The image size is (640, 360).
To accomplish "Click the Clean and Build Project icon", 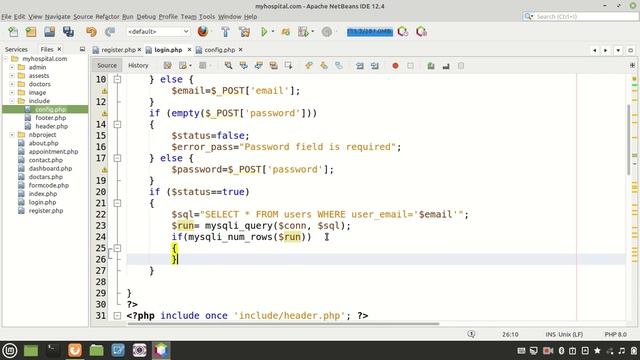I will (x=244, y=32).
